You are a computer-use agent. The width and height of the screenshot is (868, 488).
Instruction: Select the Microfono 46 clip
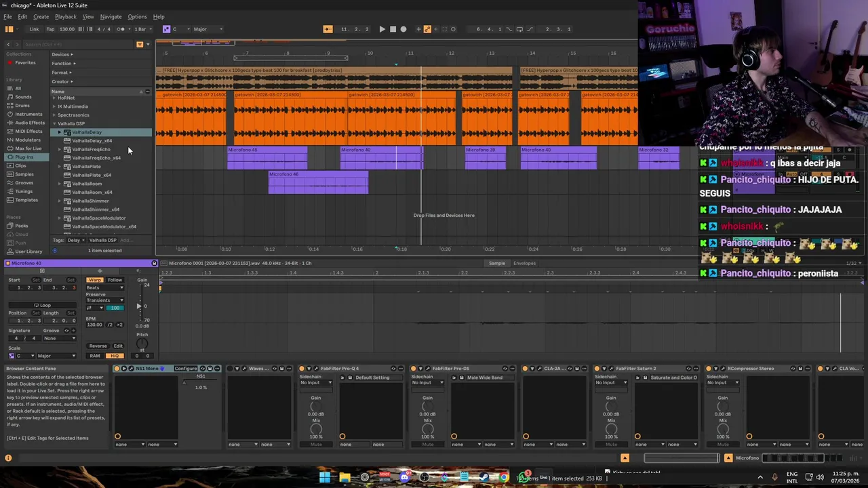[x=318, y=182]
